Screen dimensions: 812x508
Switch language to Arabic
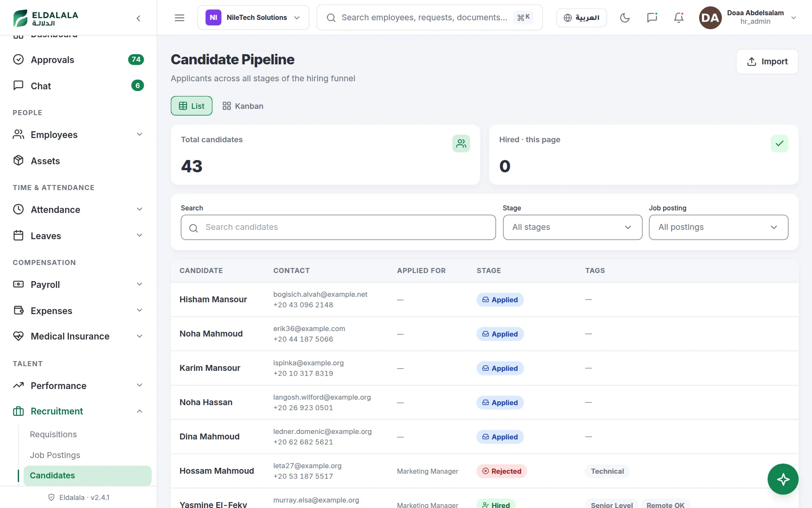click(x=582, y=18)
